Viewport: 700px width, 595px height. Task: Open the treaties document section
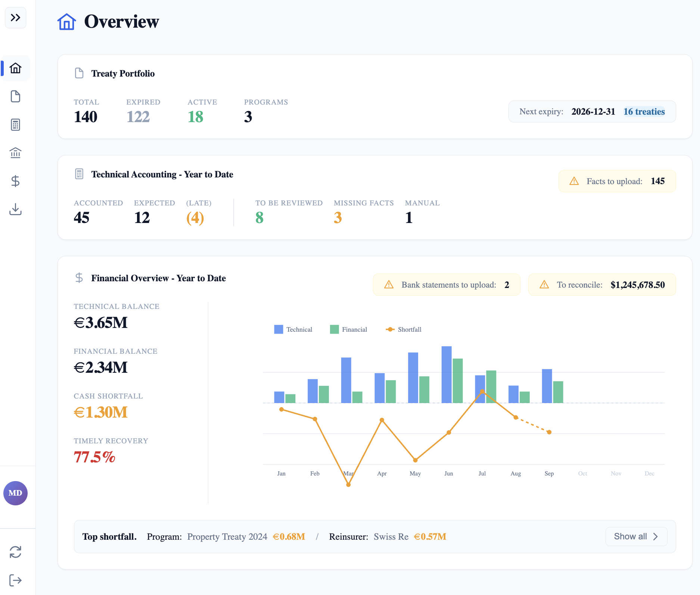pyautogui.click(x=15, y=96)
